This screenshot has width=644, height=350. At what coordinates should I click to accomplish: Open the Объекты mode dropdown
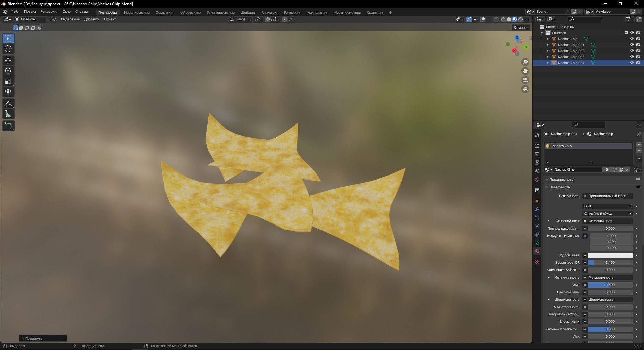pyautogui.click(x=30, y=19)
